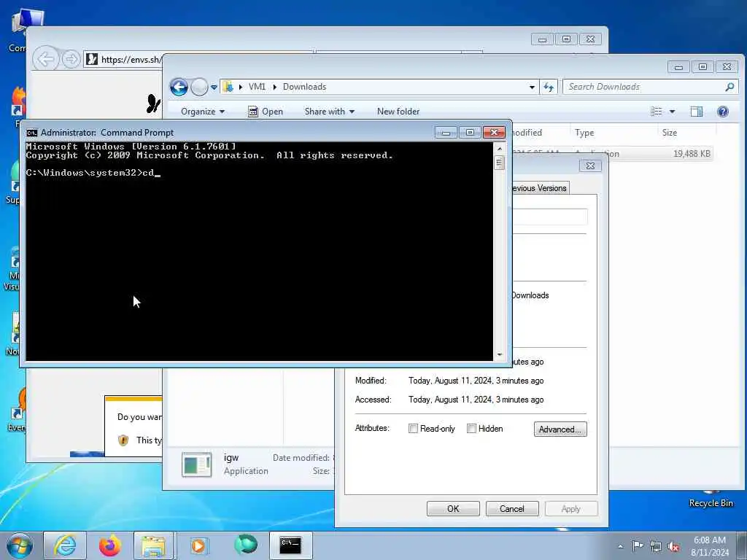Open the view options dropdown arrow

pyautogui.click(x=672, y=112)
